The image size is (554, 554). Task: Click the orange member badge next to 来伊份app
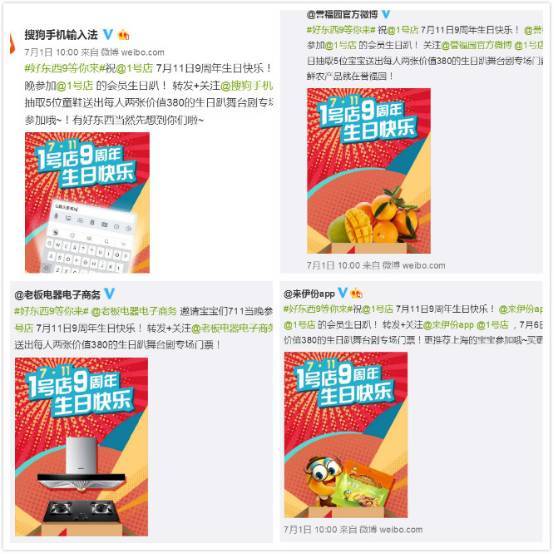click(356, 293)
